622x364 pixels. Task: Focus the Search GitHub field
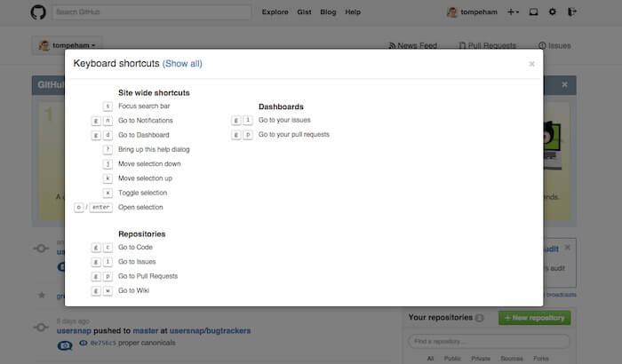(x=152, y=12)
